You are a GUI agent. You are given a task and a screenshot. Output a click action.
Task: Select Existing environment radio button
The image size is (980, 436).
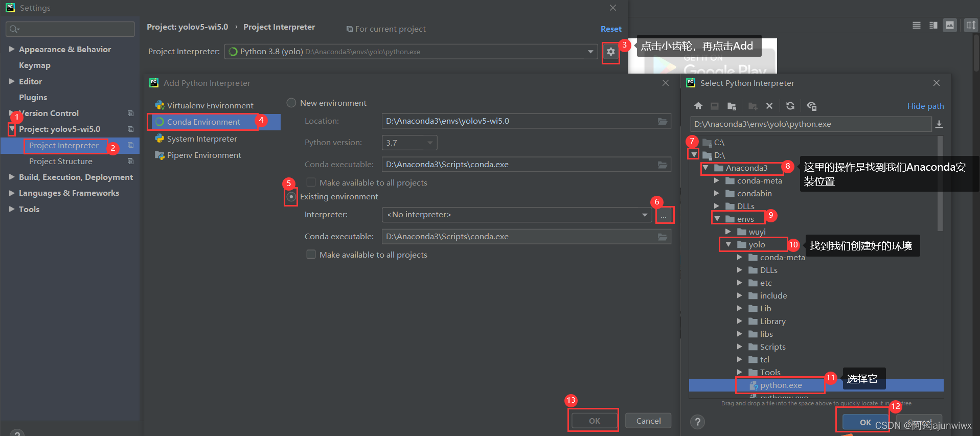coord(291,197)
